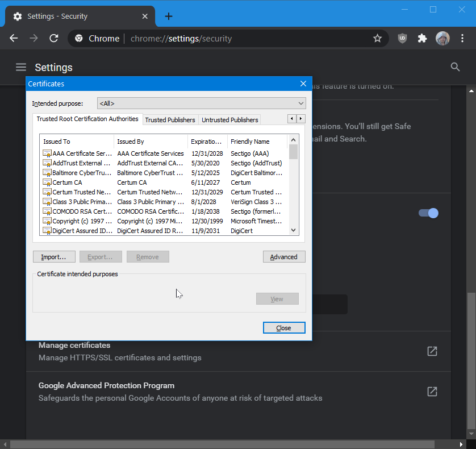
Task: Click the Remove button
Action: (148, 257)
